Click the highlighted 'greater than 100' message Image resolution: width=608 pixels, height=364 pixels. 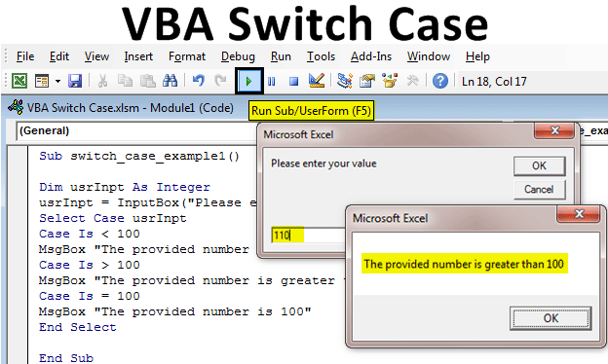coord(464,264)
